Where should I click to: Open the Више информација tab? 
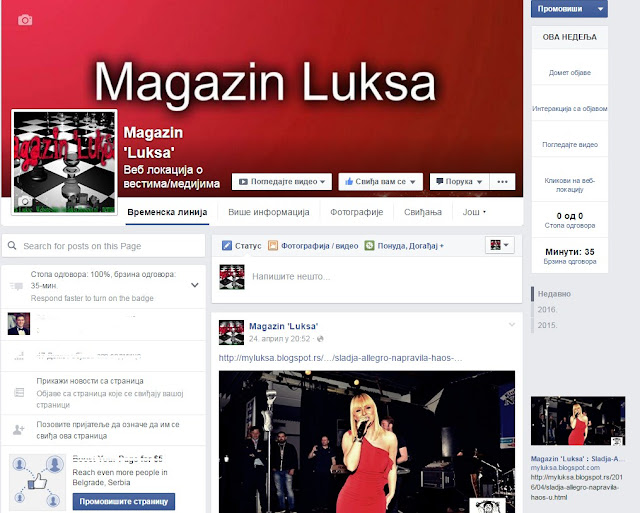[x=269, y=212]
